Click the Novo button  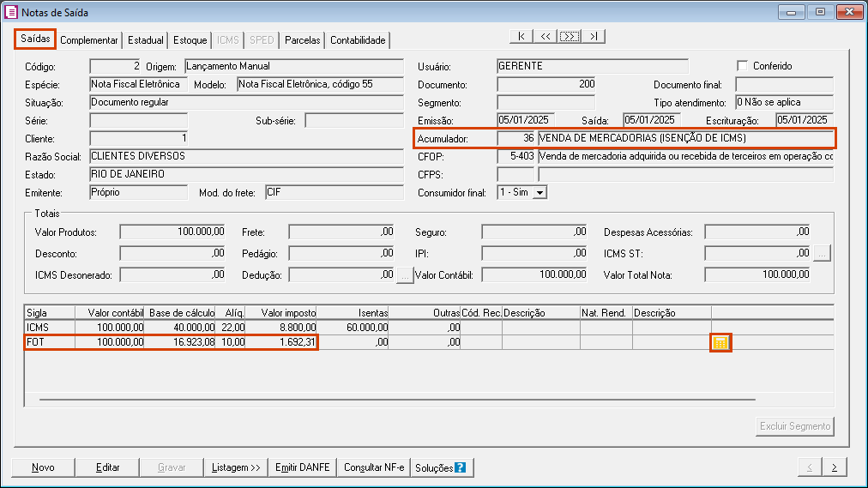click(43, 467)
